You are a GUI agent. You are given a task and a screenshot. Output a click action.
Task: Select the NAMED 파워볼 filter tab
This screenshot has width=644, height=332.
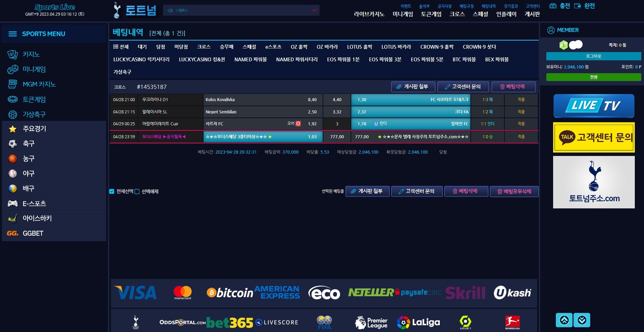click(251, 59)
